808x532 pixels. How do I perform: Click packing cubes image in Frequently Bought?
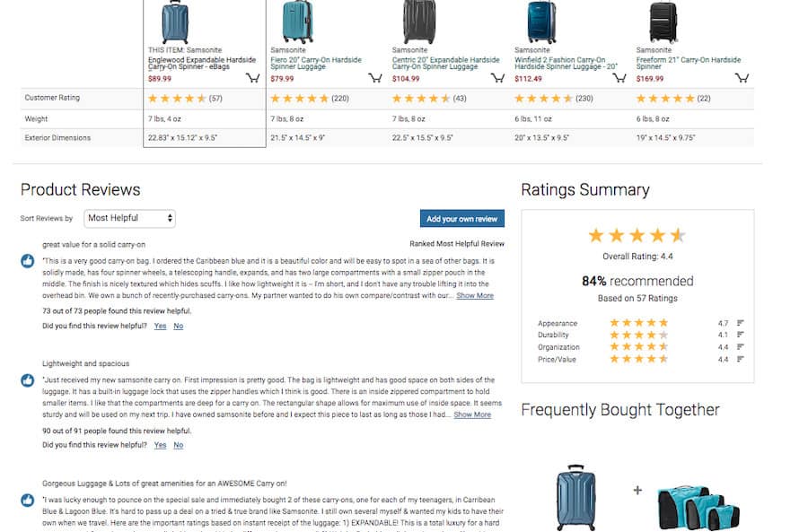tap(698, 507)
